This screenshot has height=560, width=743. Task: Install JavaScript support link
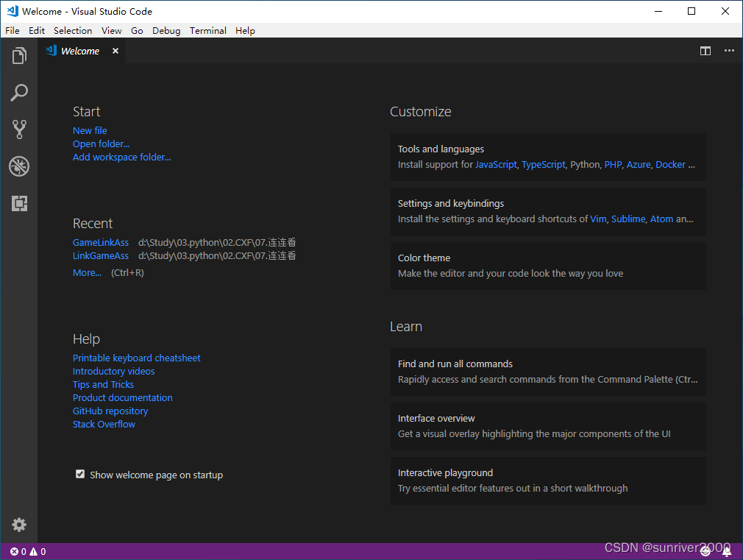[x=496, y=165]
